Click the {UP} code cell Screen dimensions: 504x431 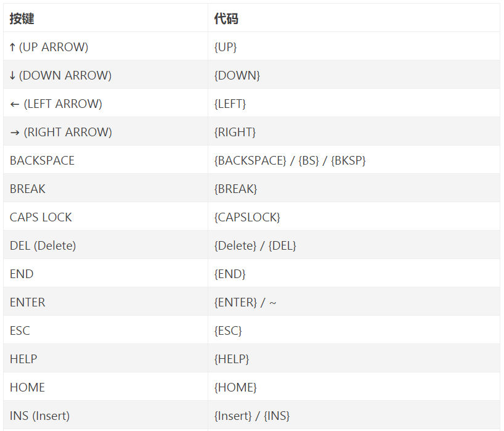tap(354, 46)
